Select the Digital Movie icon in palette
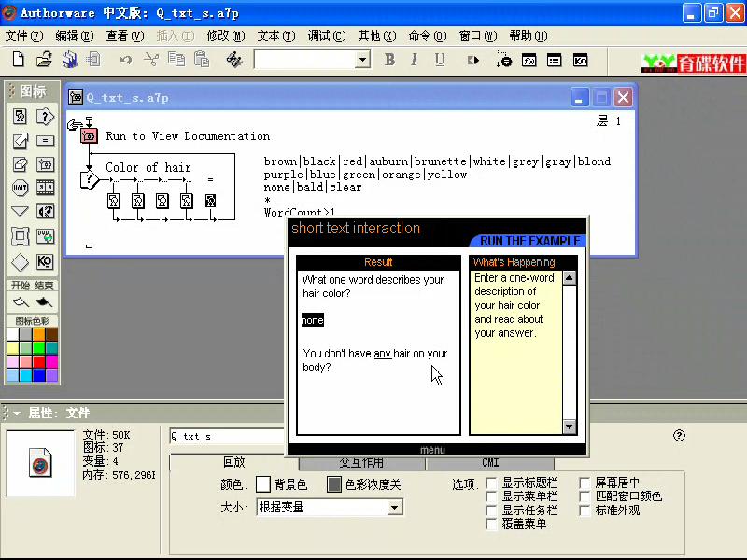Image resolution: width=747 pixels, height=560 pixels. tap(45, 188)
